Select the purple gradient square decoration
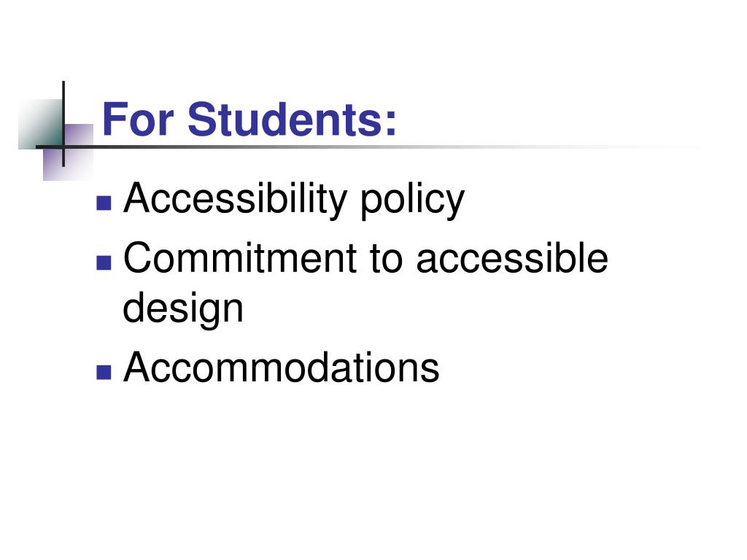Screen dimensions: 747x560 point(68,152)
